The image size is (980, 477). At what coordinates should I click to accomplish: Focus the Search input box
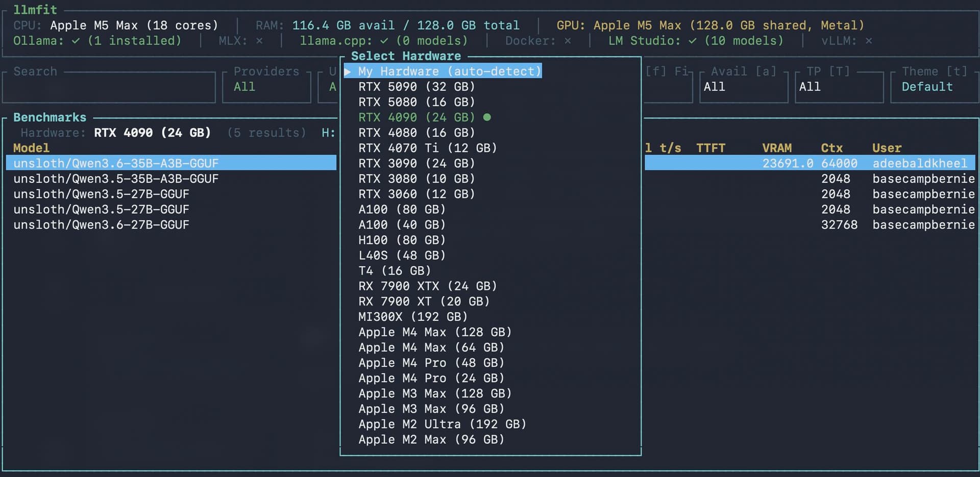point(109,87)
